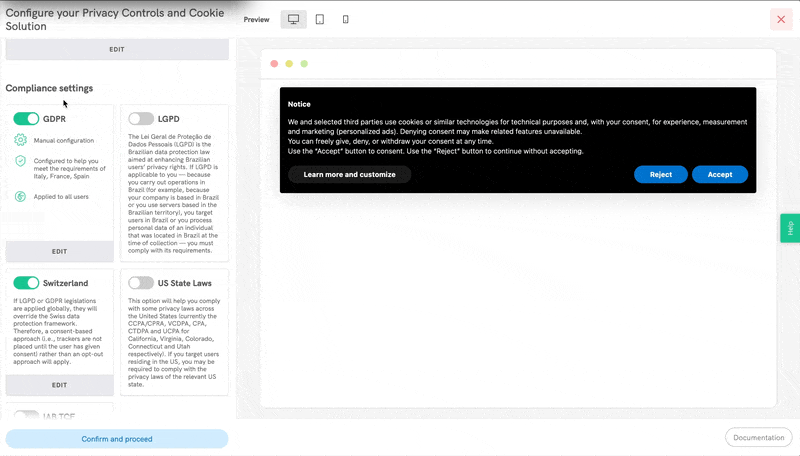Click the applied to all users icon
The image size is (800, 456).
coord(20,197)
